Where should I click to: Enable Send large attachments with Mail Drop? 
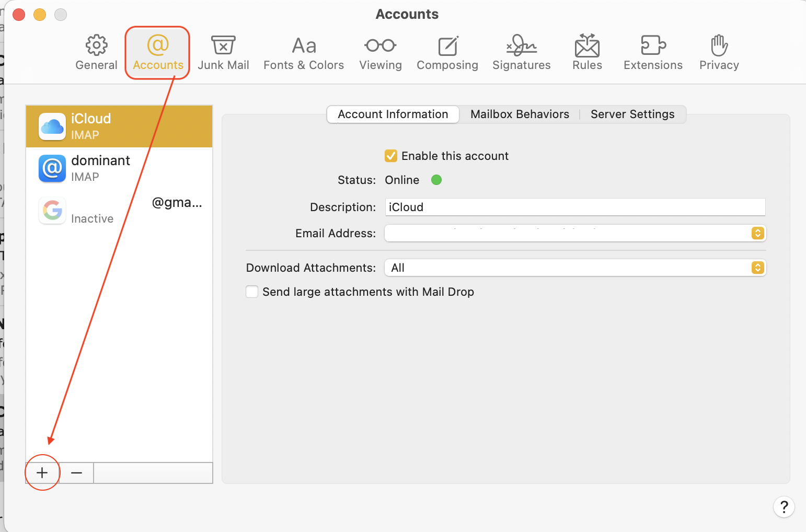click(x=252, y=292)
